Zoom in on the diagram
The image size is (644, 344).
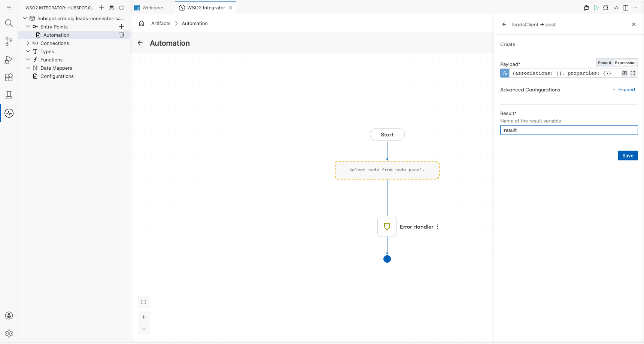pyautogui.click(x=144, y=317)
